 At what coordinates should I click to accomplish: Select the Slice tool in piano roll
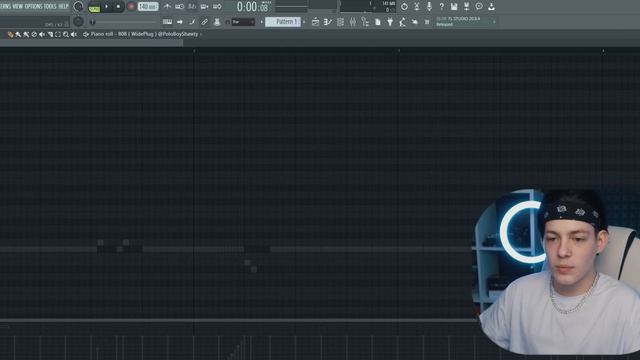50,35
